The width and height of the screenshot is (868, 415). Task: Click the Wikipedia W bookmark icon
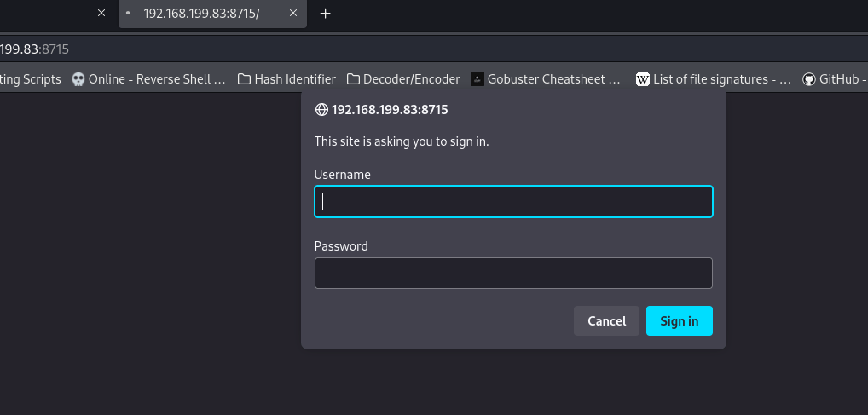tap(643, 79)
